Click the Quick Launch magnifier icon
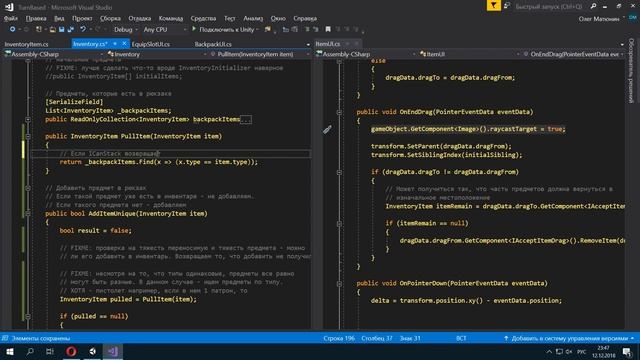 point(593,6)
